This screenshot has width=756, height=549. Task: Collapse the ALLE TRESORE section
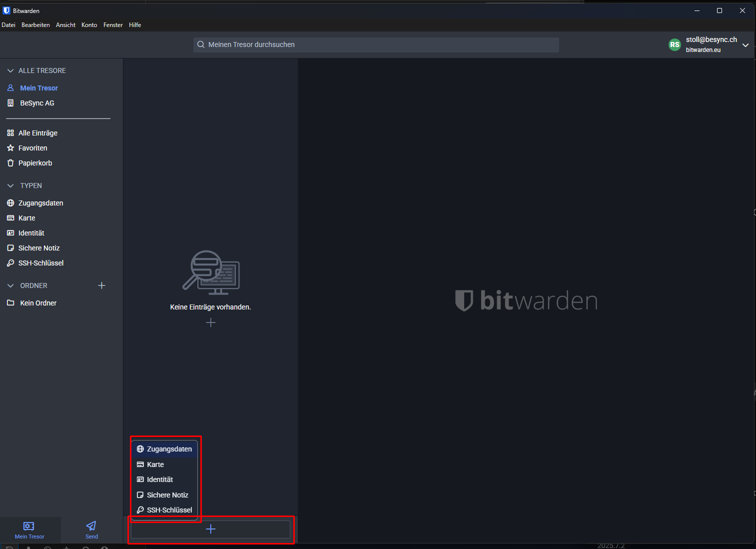pyautogui.click(x=10, y=70)
